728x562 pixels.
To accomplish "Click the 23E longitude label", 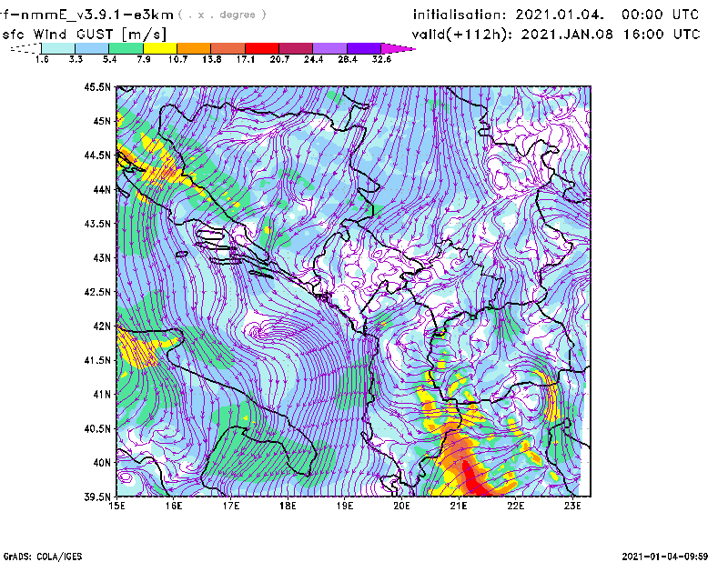I will (572, 506).
